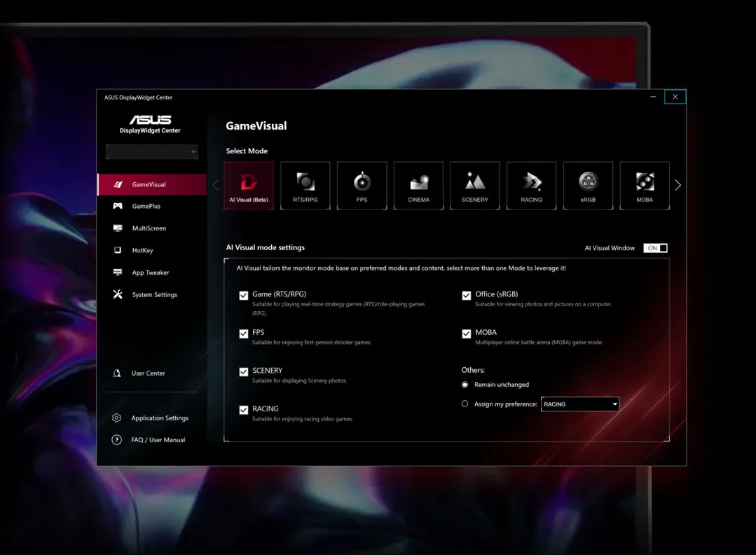Select the FPS mode tile
Screen dimensions: 756x555
(362, 186)
